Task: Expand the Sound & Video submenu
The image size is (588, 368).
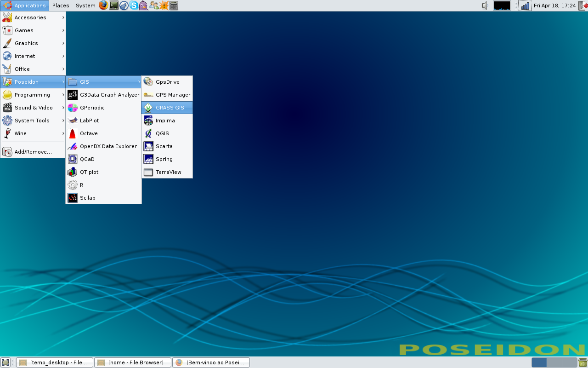Action: pyautogui.click(x=33, y=108)
